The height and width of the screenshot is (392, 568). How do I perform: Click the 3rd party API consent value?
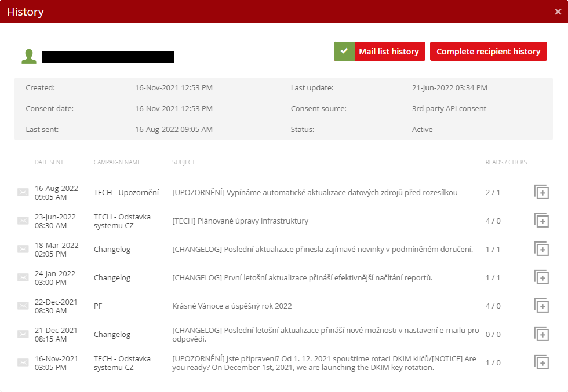pyautogui.click(x=449, y=109)
